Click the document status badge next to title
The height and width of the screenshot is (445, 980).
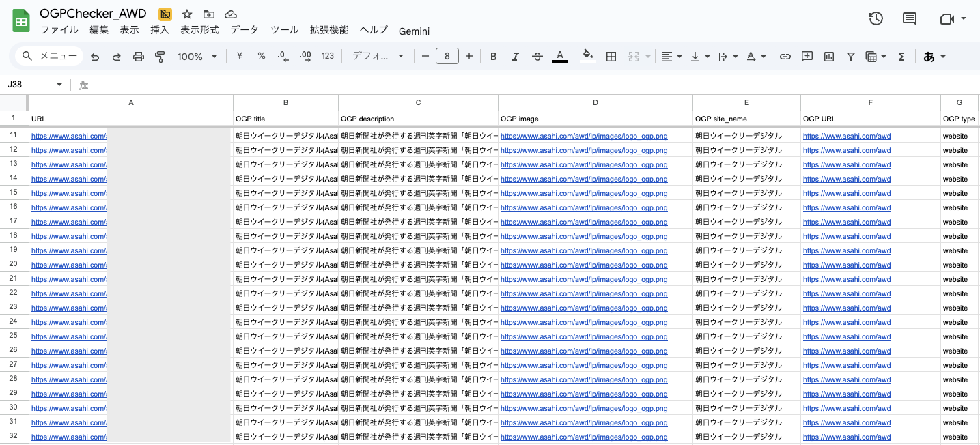pos(165,14)
